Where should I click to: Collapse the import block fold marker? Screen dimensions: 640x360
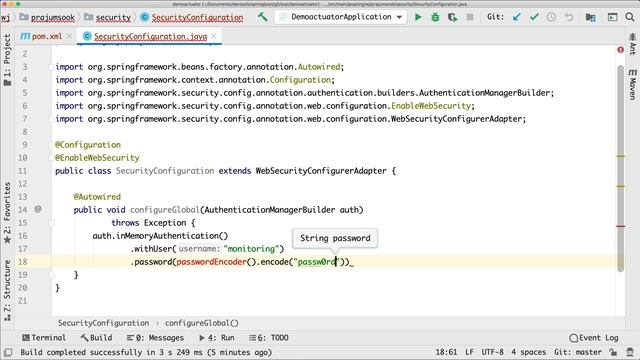(52, 67)
